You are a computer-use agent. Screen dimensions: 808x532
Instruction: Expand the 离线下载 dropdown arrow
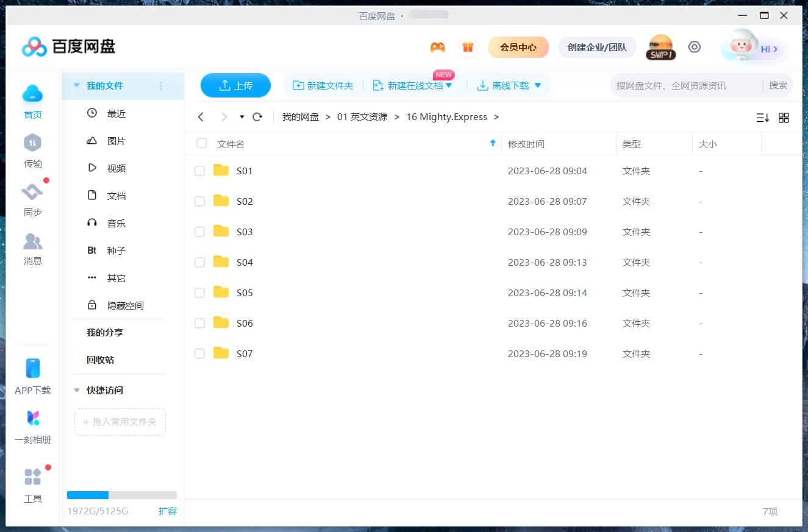537,85
